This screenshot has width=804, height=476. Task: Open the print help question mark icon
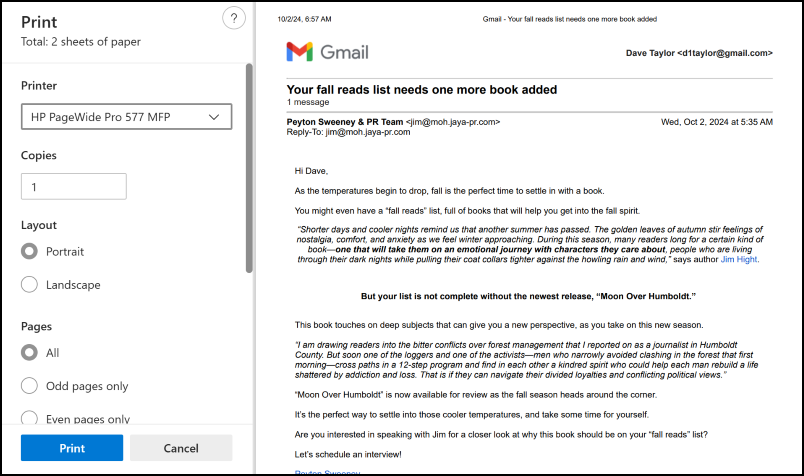234,18
